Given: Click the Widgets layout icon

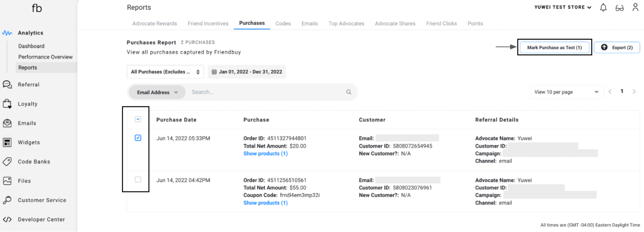Looking at the screenshot, I should coord(7,142).
